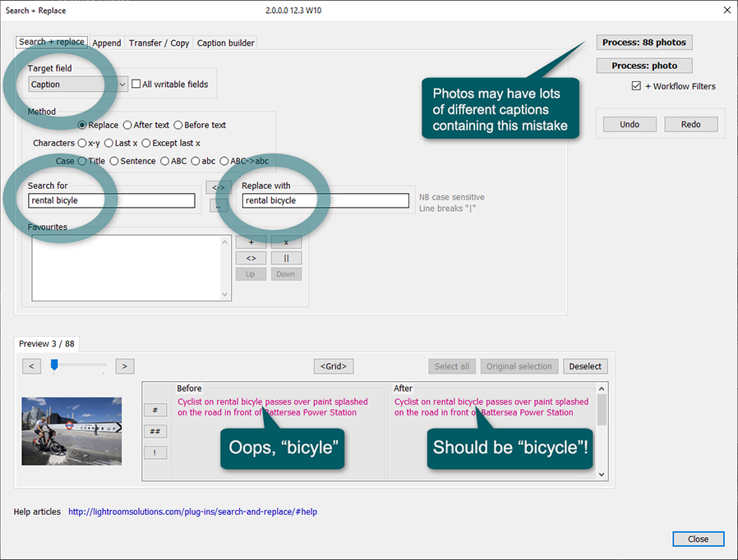738x560 pixels.
Task: Go to previous preview photo with '<'
Action: (31, 366)
